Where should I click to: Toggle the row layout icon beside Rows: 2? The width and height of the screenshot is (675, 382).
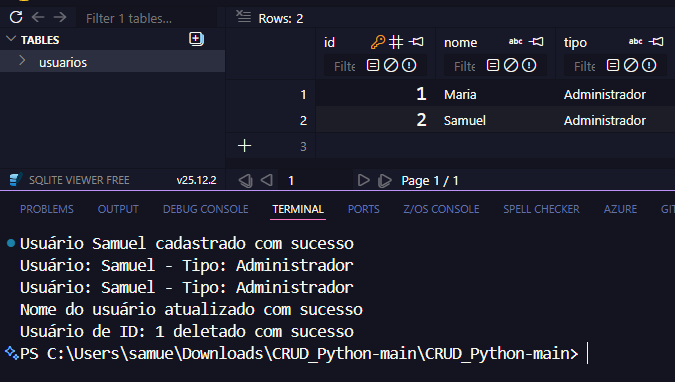[244, 17]
